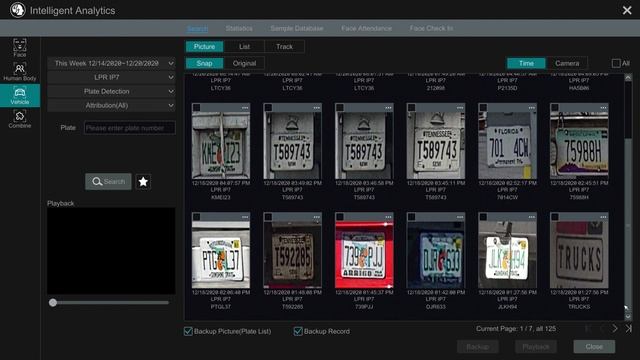
Task: Click the Playback preview area
Action: tap(111, 251)
